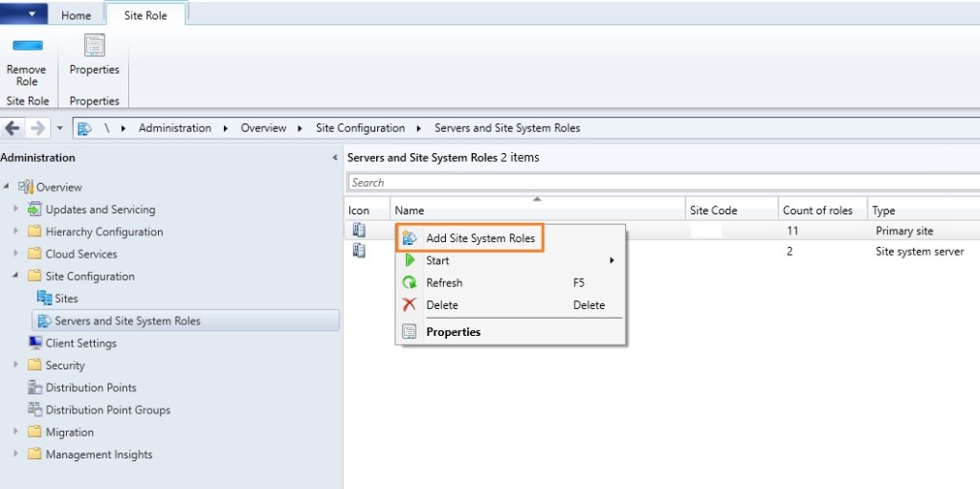
Task: Click the Properties sheet icon in context menu
Action: (410, 332)
